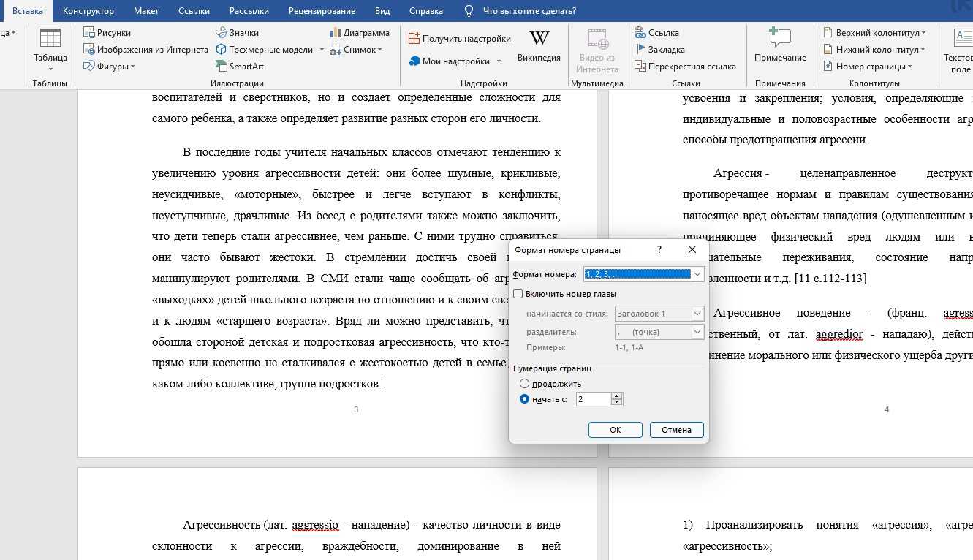Image resolution: width=973 pixels, height=560 pixels.
Task: Decrease the начать с value with spinner
Action: point(617,403)
